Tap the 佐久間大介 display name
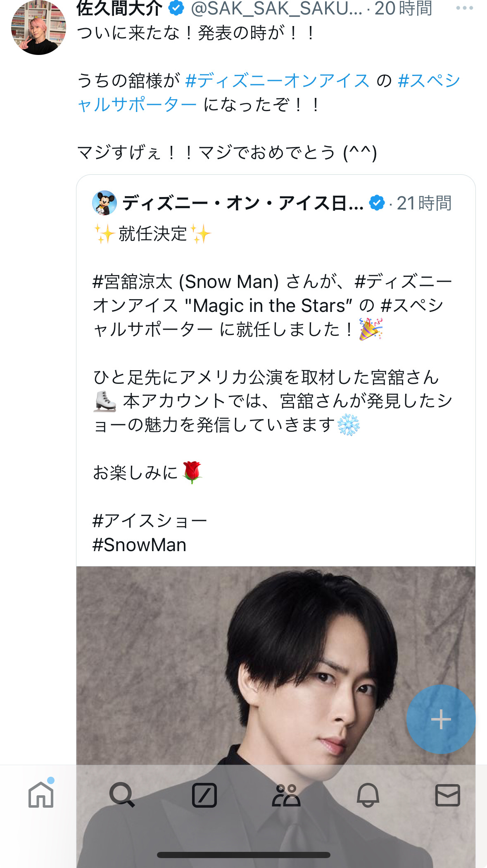The height and width of the screenshot is (868, 487). point(120,8)
